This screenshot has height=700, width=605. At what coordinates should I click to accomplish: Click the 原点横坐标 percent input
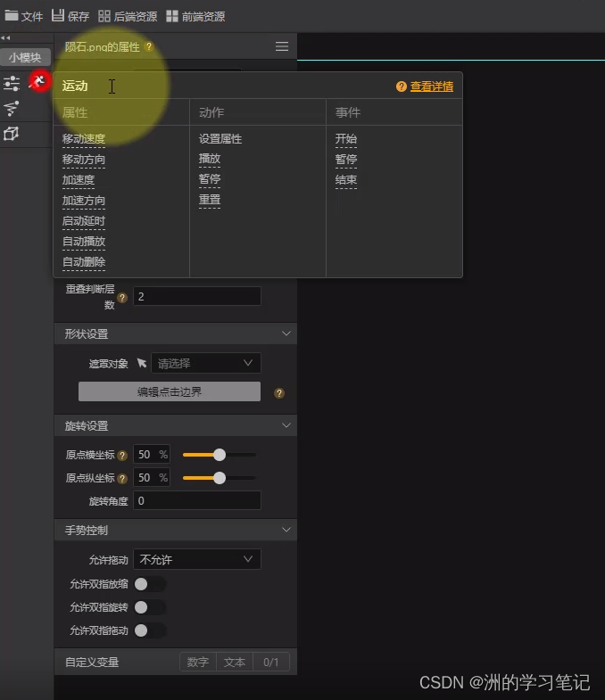(152, 455)
